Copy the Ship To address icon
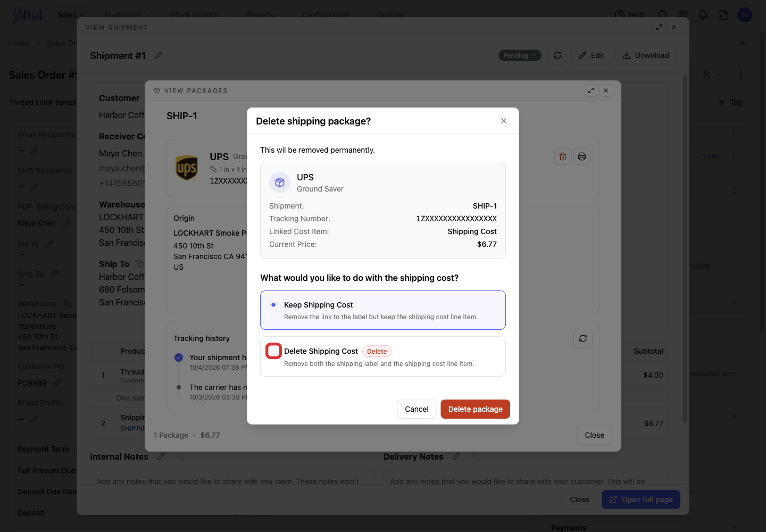The width and height of the screenshot is (766, 532). click(140, 264)
